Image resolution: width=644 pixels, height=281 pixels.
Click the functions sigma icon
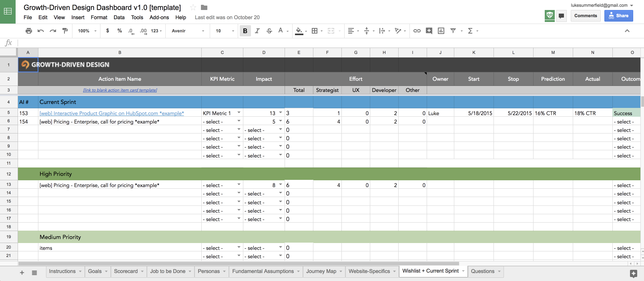point(470,31)
